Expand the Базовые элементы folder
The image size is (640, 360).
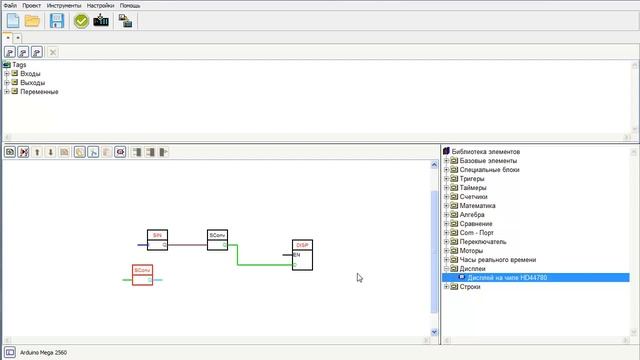pos(446,160)
